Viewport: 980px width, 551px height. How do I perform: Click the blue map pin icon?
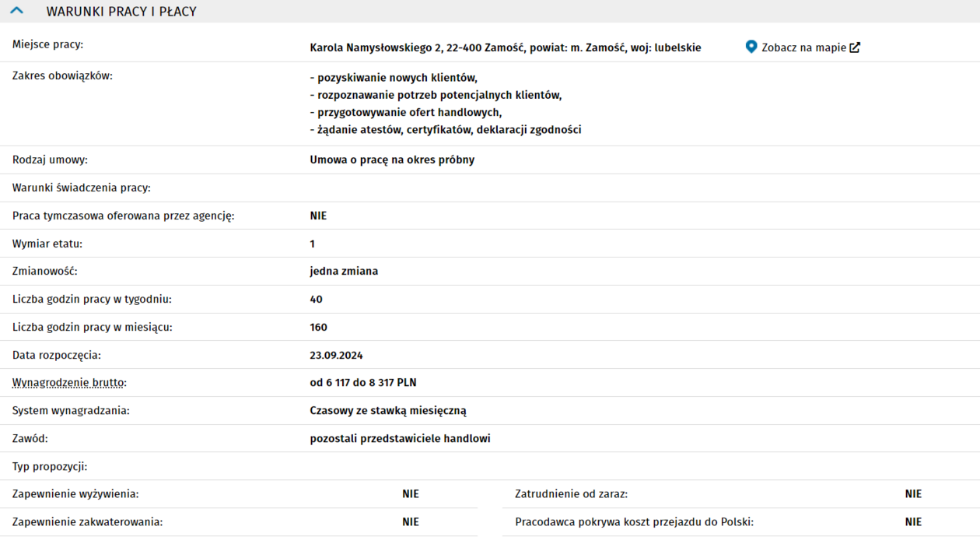pyautogui.click(x=751, y=47)
